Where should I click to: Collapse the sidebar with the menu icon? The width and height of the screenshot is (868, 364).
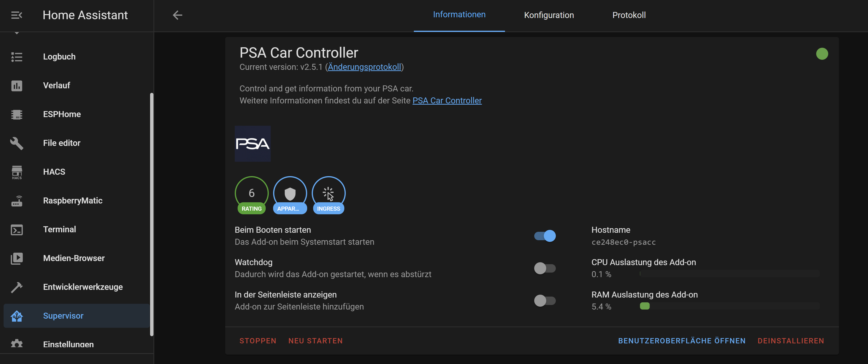click(x=16, y=15)
